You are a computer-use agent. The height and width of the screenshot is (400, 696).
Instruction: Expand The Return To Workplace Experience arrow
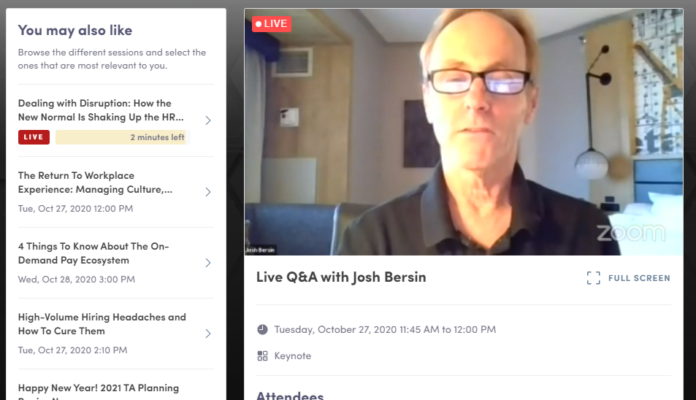(208, 192)
